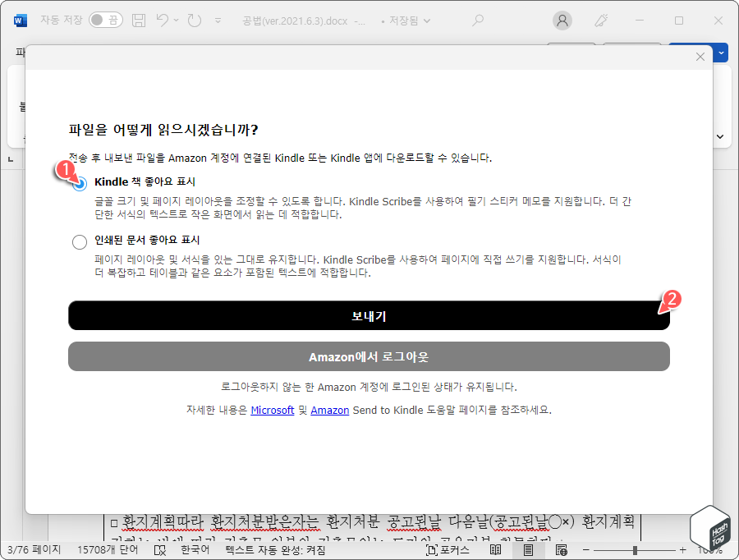
Task: Open the Microsoft help link
Action: pyautogui.click(x=273, y=410)
